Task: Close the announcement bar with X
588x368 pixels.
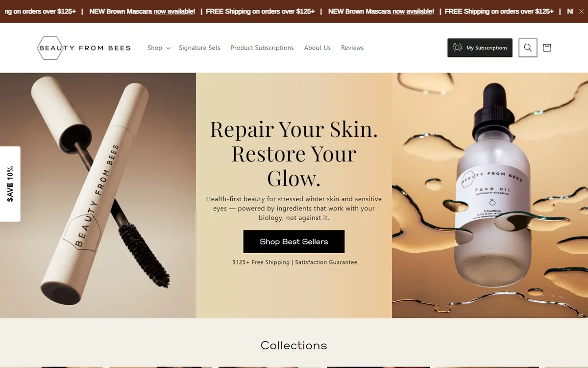Action: click(581, 11)
